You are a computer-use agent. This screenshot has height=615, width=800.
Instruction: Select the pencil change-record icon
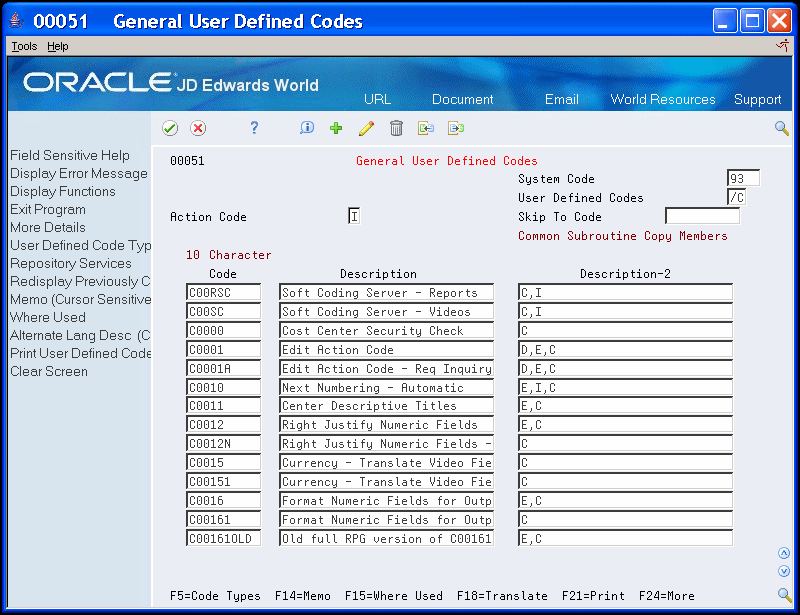click(x=367, y=128)
